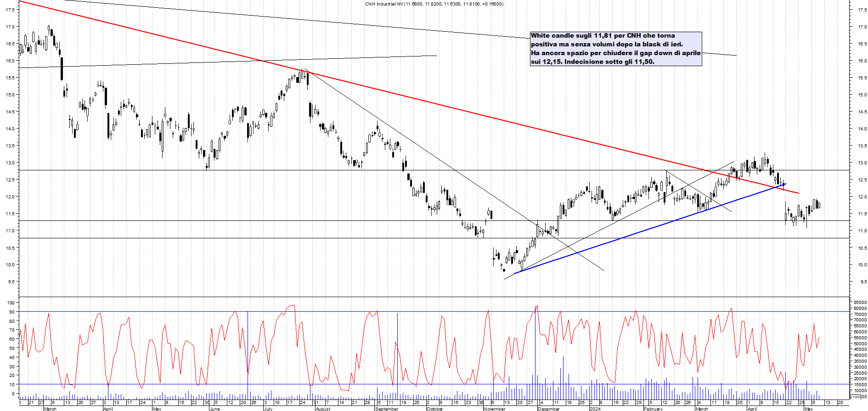Click the '85000' volume scale value
The image size is (868, 411).
click(860, 303)
